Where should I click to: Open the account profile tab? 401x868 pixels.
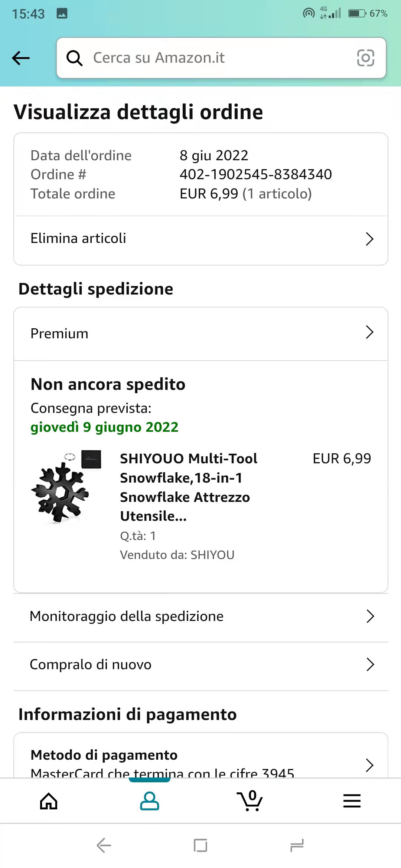(x=150, y=801)
